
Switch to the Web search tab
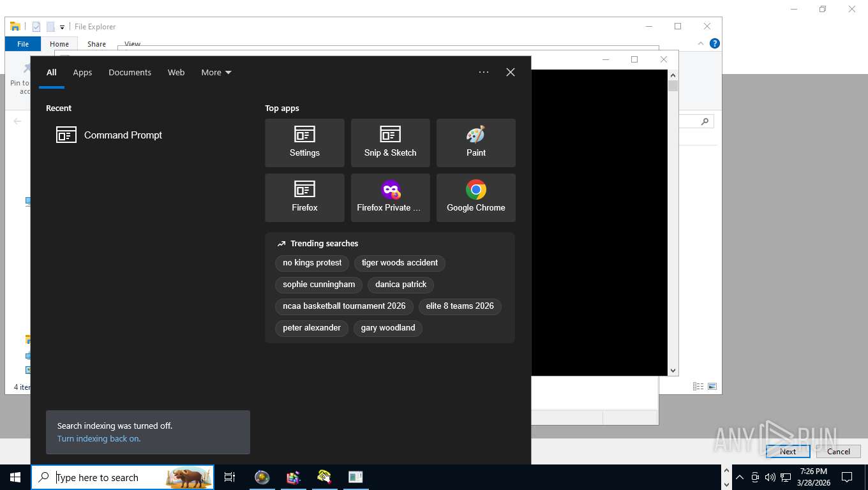[176, 72]
